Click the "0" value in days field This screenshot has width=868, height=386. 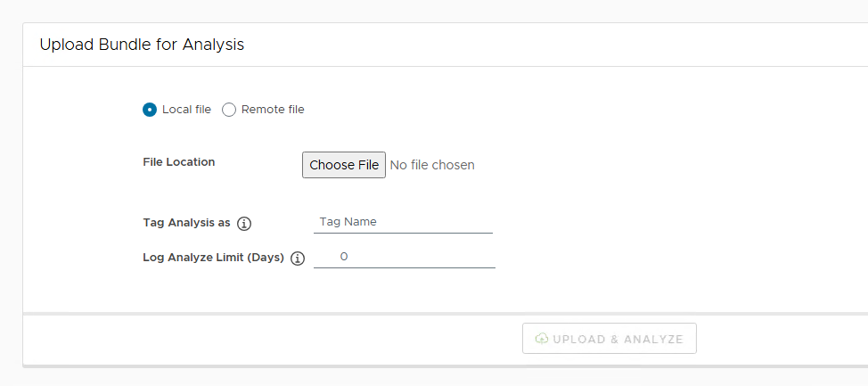click(x=344, y=257)
